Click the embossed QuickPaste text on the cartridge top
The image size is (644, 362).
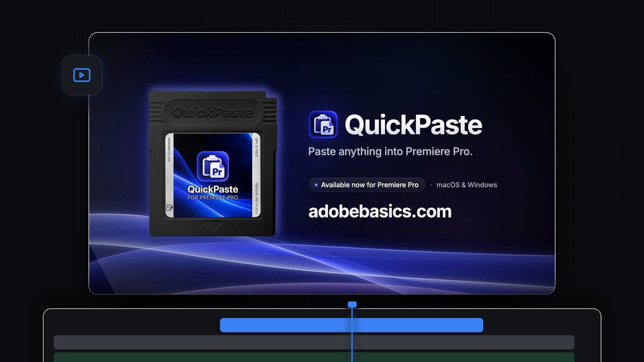click(x=213, y=113)
